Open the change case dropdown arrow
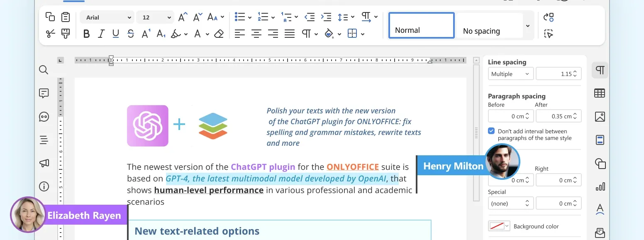This screenshot has width=644, height=240. coord(222,17)
